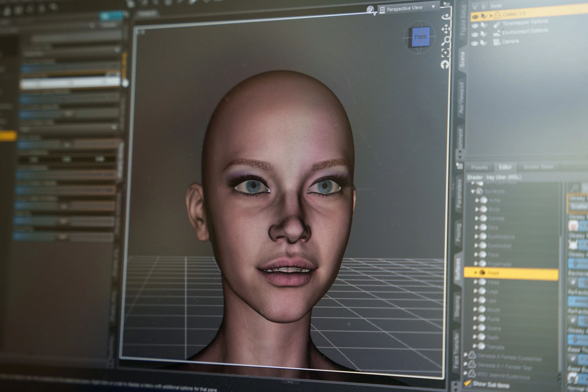Open the Posing side tab
The width and height of the screenshot is (588, 392).
458,233
